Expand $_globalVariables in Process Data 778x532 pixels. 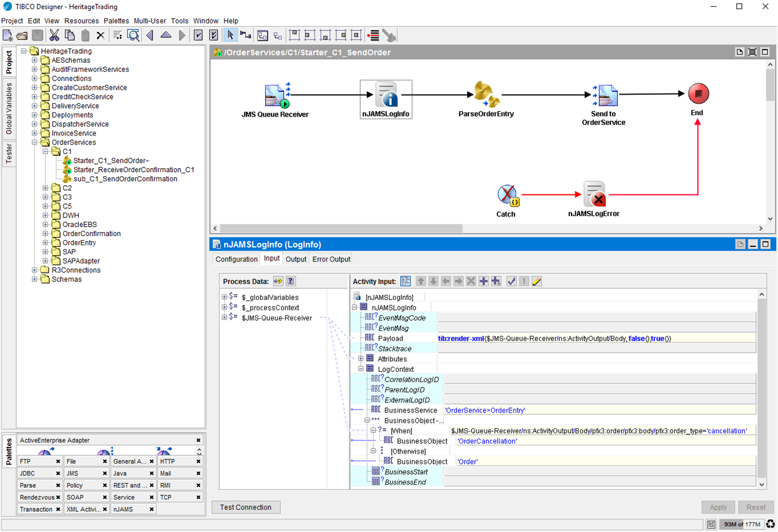(224, 297)
